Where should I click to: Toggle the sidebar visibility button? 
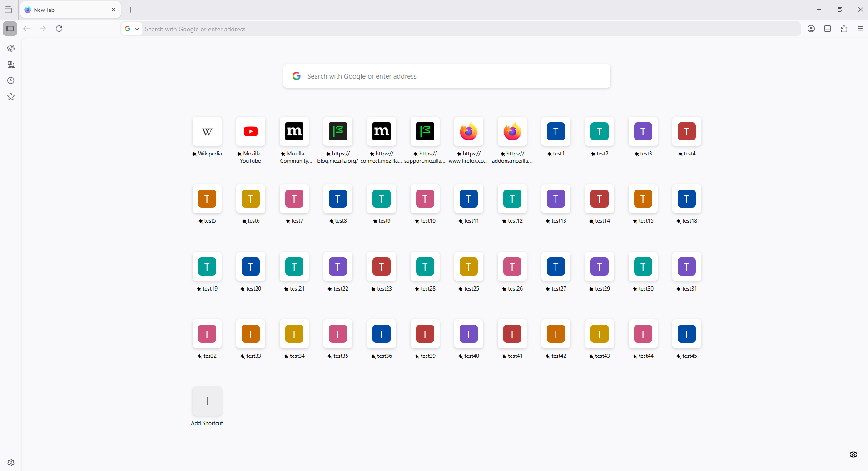tap(10, 29)
